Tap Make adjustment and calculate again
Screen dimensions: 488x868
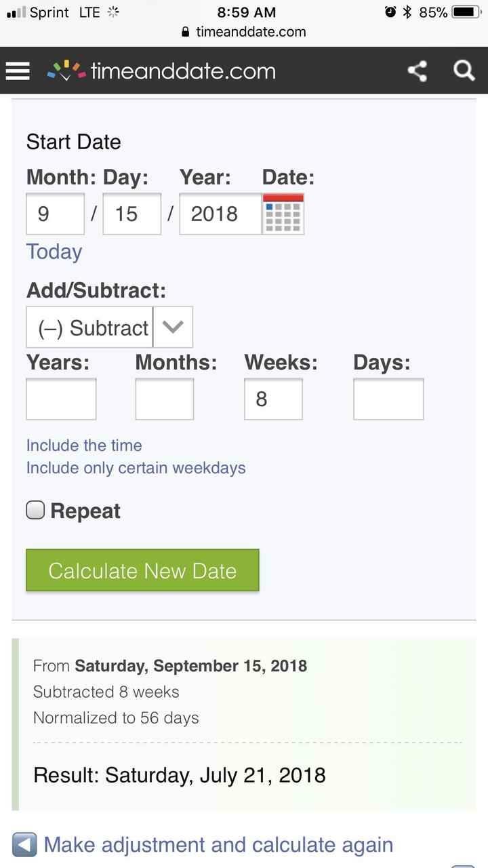pos(218,845)
